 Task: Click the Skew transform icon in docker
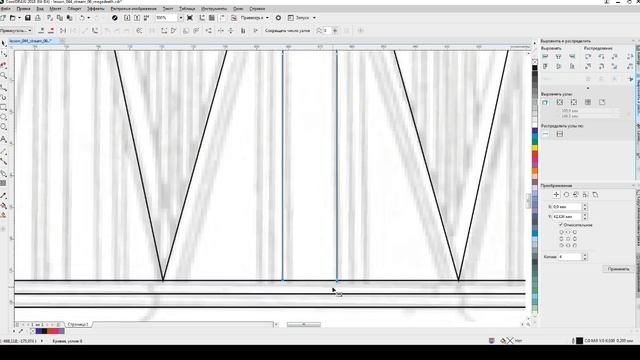[596, 195]
